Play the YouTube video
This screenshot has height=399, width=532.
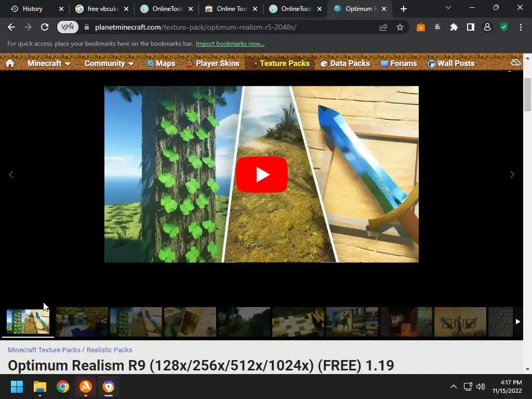click(262, 175)
